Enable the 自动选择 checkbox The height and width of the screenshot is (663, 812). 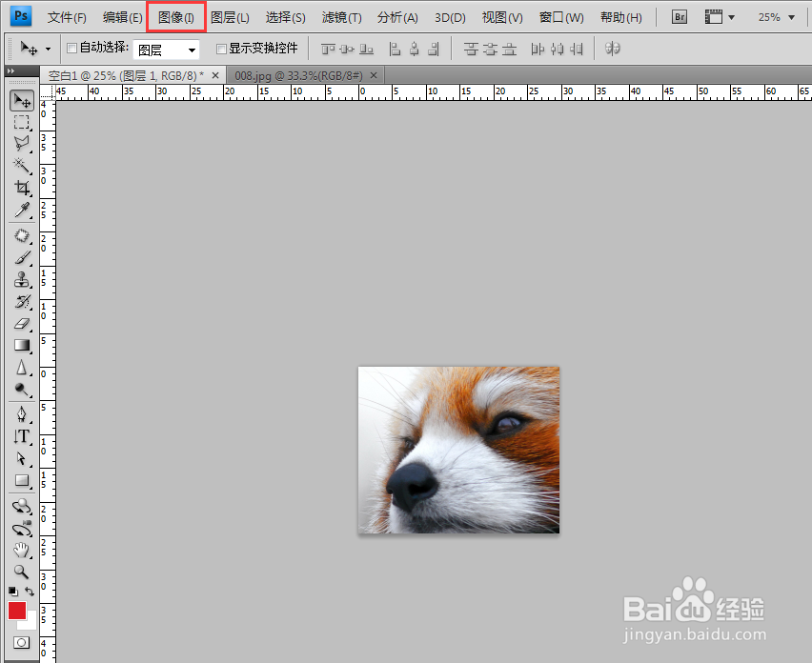[x=72, y=49]
